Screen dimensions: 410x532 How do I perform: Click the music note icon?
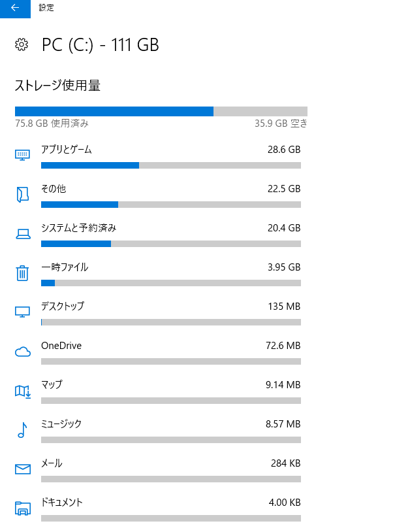22,430
